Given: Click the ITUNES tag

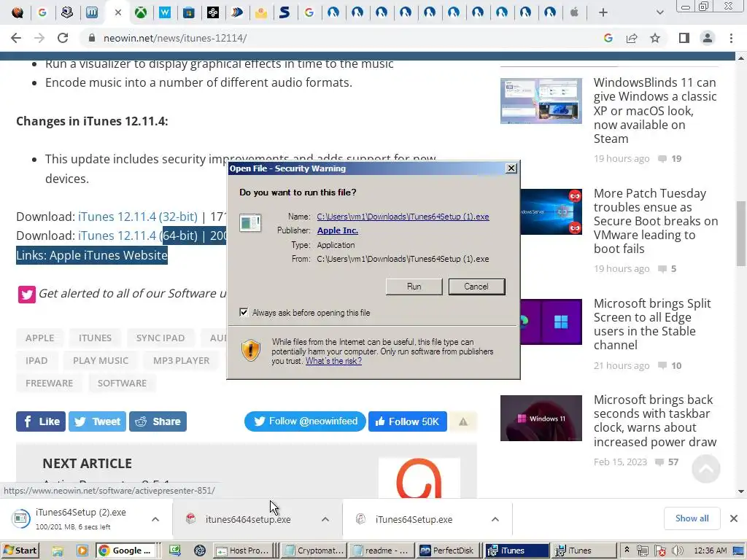Looking at the screenshot, I should (x=95, y=338).
